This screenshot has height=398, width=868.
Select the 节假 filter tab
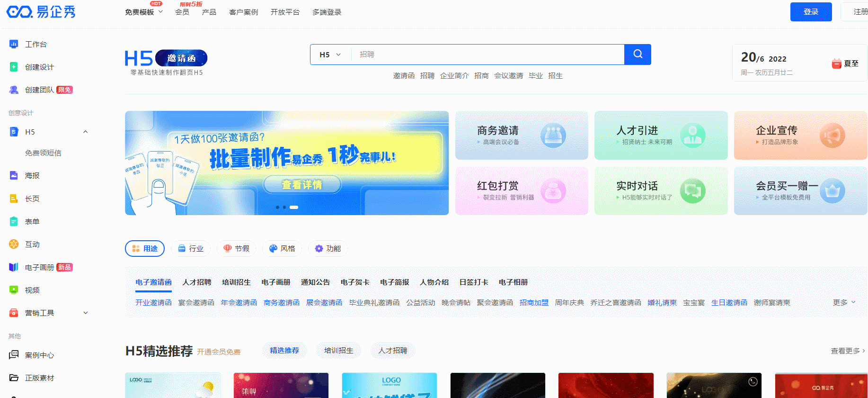(236, 248)
